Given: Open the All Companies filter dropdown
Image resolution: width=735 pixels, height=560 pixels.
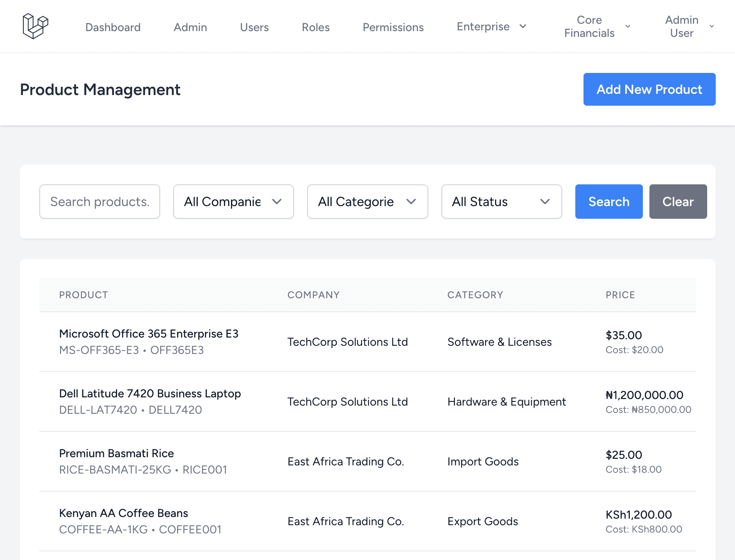Looking at the screenshot, I should coord(233,202).
